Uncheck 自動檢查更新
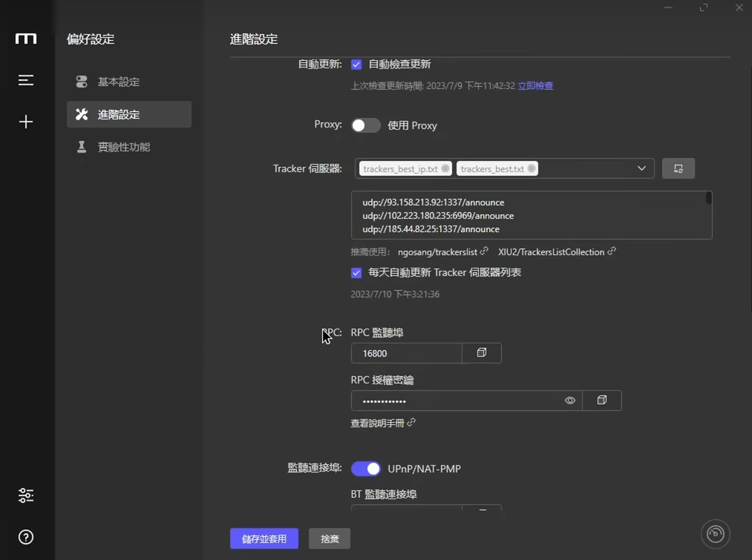The width and height of the screenshot is (752, 560). 356,65
